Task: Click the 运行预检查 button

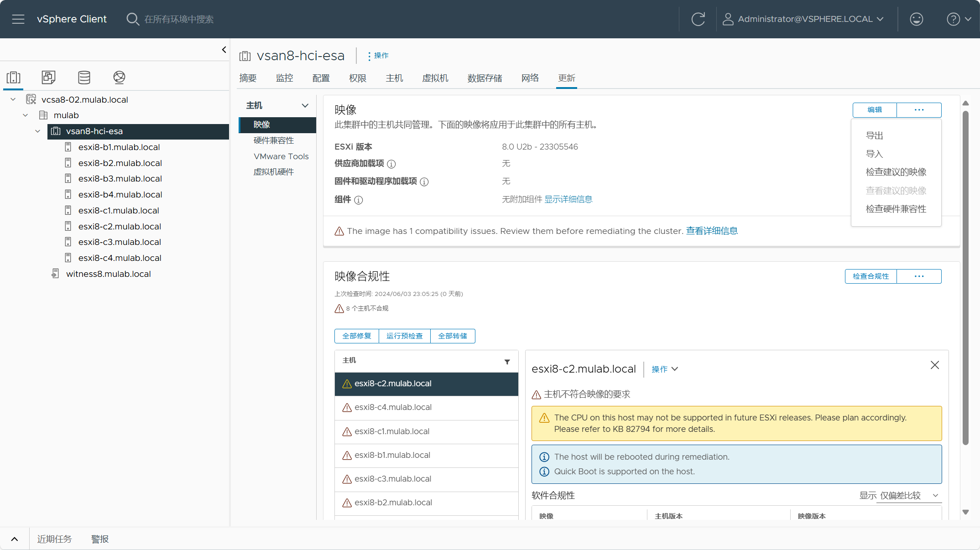Action: pyautogui.click(x=405, y=336)
